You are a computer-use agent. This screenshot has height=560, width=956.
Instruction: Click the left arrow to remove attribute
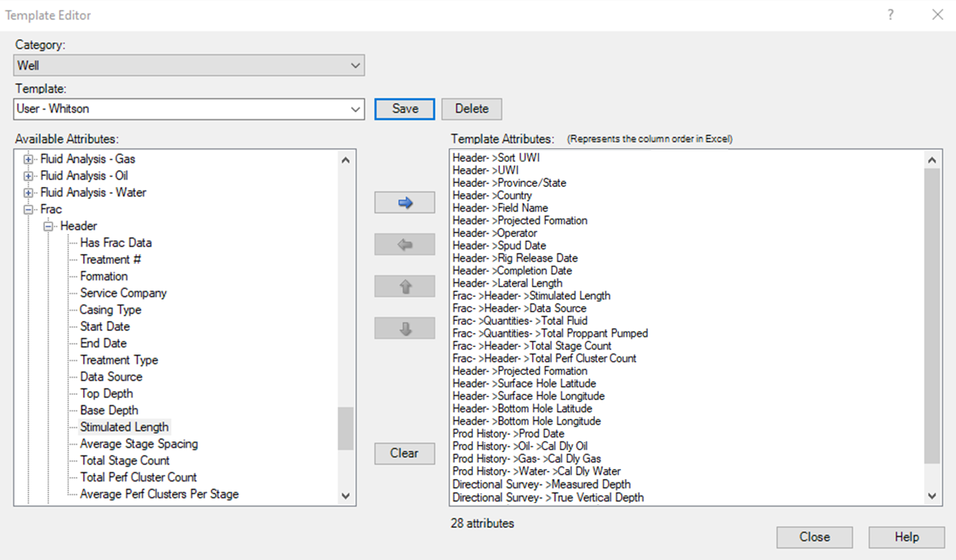[403, 244]
